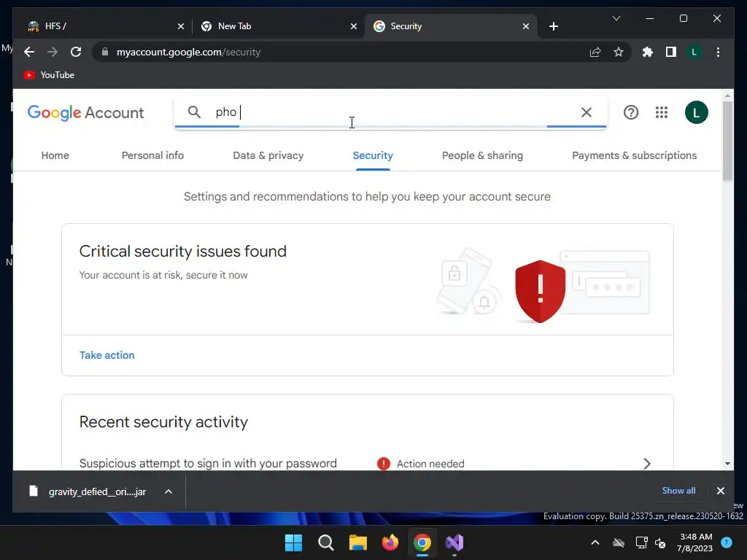Close the New Tab tab
The height and width of the screenshot is (560, 747).
point(354,26)
